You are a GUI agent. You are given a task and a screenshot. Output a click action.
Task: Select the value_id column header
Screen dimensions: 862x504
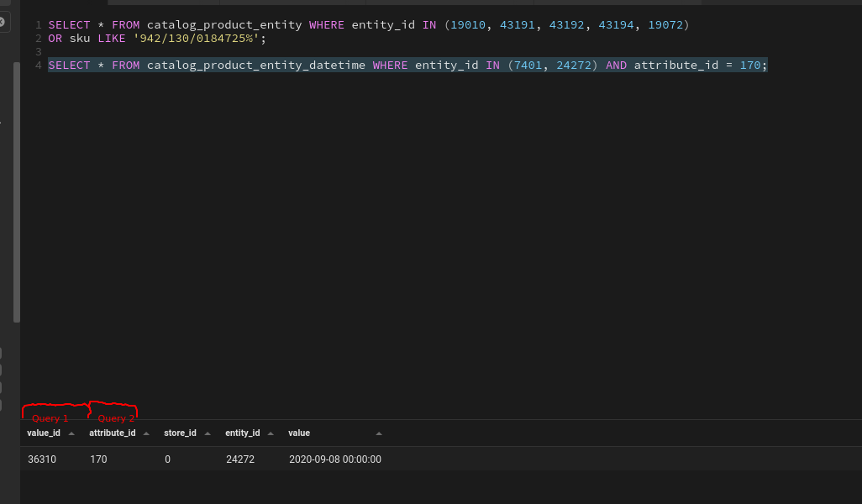(44, 433)
